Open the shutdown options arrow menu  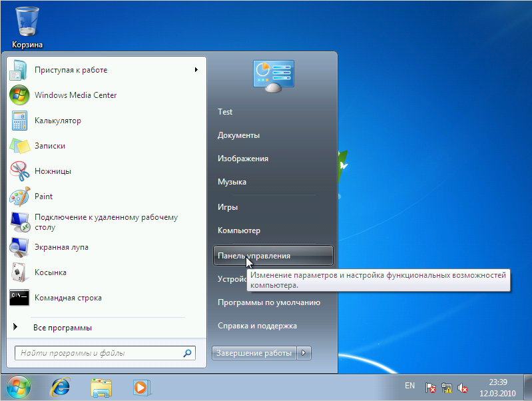(304, 353)
